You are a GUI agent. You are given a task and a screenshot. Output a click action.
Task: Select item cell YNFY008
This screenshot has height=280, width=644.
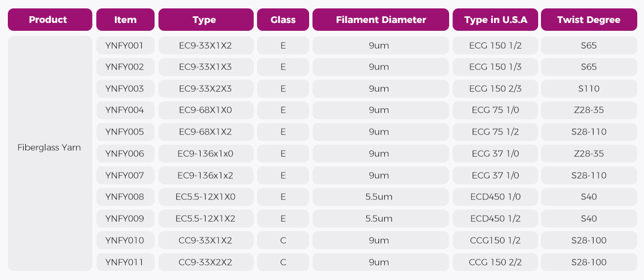pos(125,197)
